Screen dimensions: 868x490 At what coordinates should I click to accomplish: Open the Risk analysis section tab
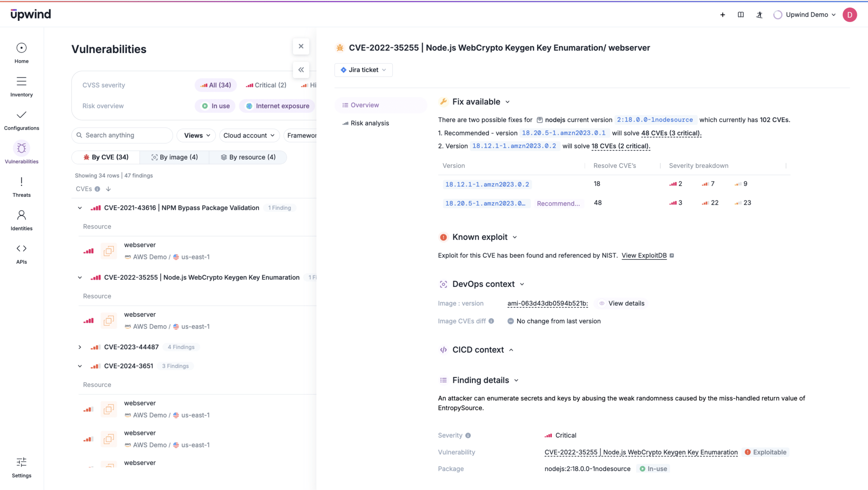[x=370, y=123]
